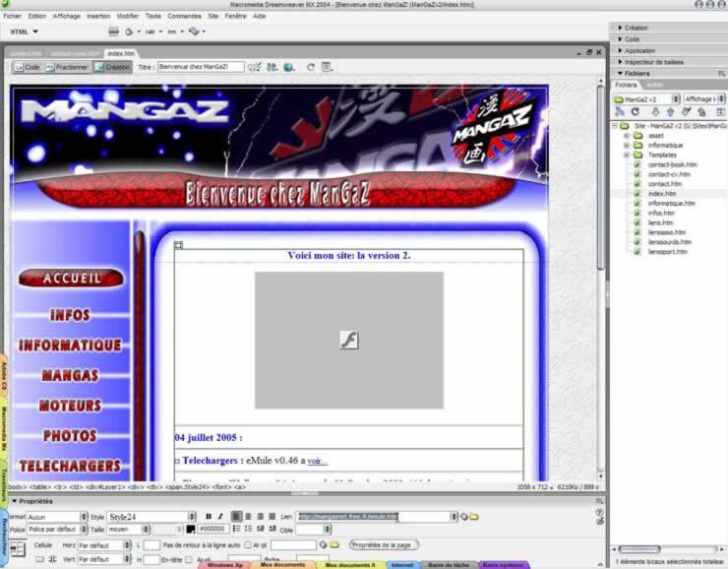Expand the asset folder in file tree

(627, 136)
